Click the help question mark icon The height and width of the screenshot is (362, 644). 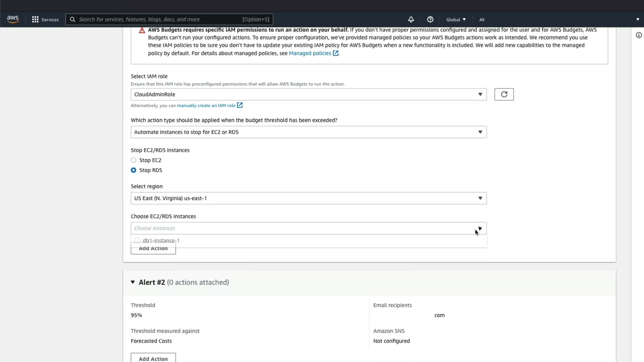(x=430, y=19)
